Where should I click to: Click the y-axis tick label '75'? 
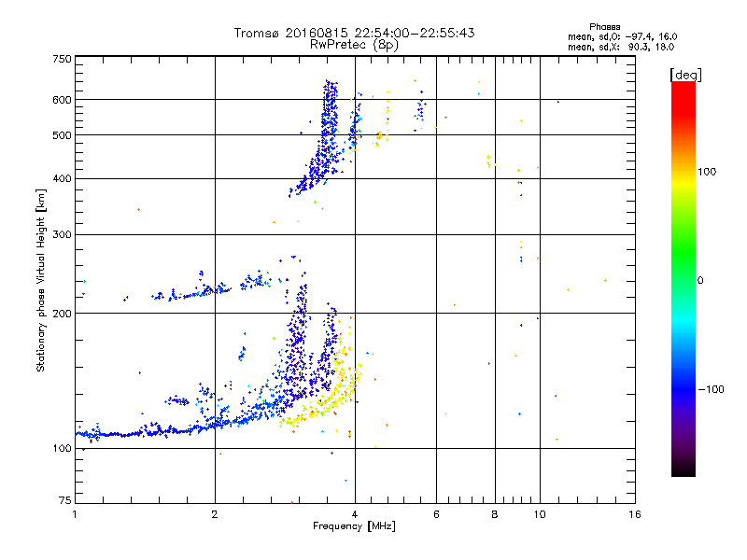(65, 500)
